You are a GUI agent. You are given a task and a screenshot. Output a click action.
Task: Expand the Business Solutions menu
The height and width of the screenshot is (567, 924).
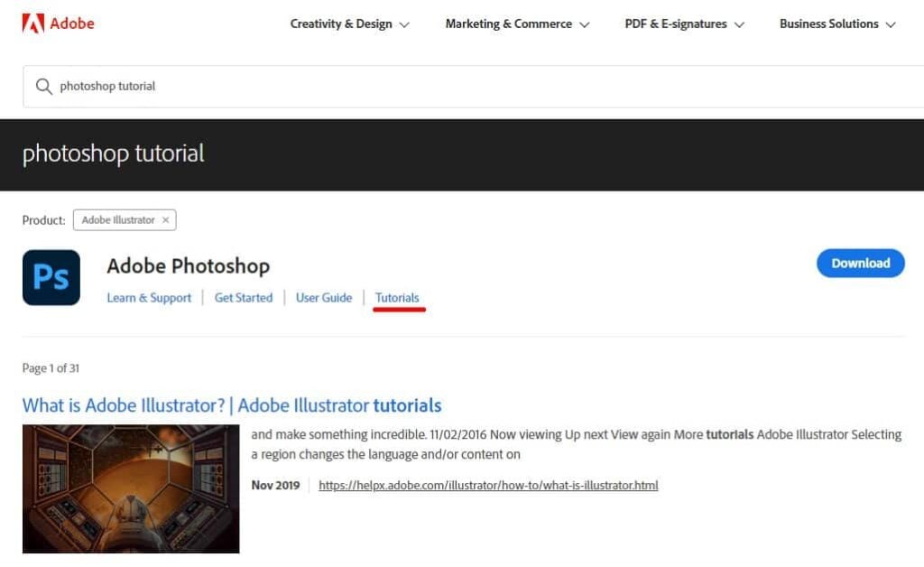click(836, 24)
